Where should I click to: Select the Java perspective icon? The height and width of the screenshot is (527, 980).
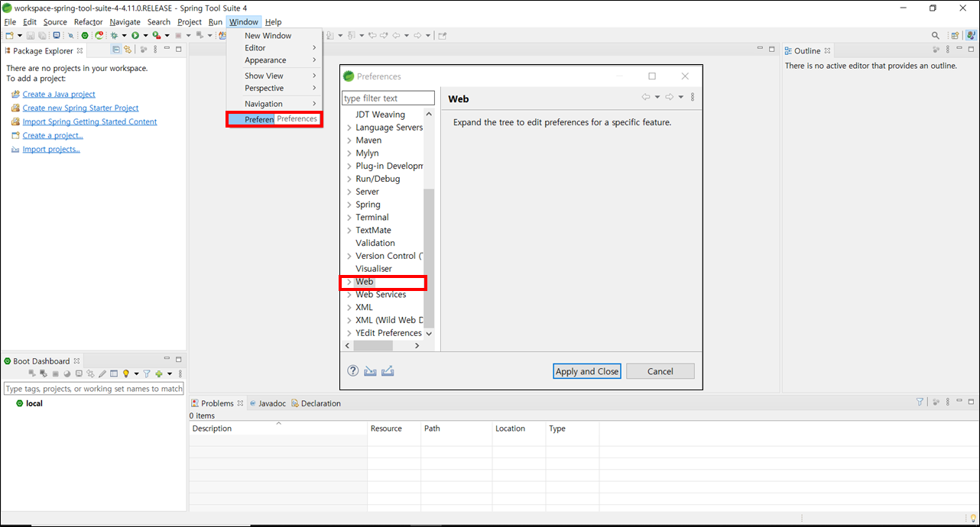tap(971, 35)
